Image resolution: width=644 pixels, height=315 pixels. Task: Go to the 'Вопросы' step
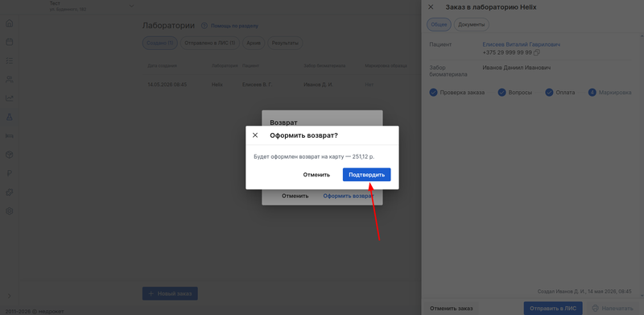(x=515, y=93)
